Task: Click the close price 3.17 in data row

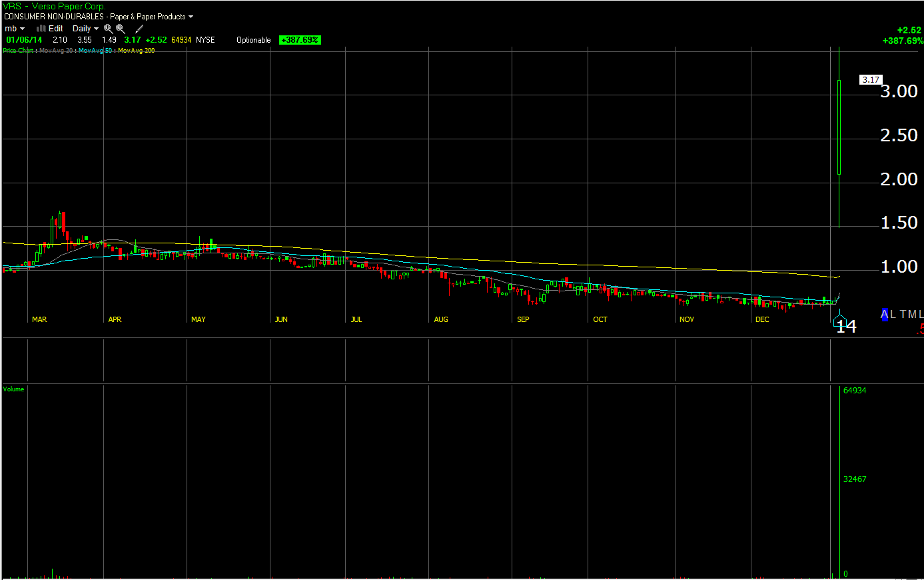Action: tap(133, 40)
